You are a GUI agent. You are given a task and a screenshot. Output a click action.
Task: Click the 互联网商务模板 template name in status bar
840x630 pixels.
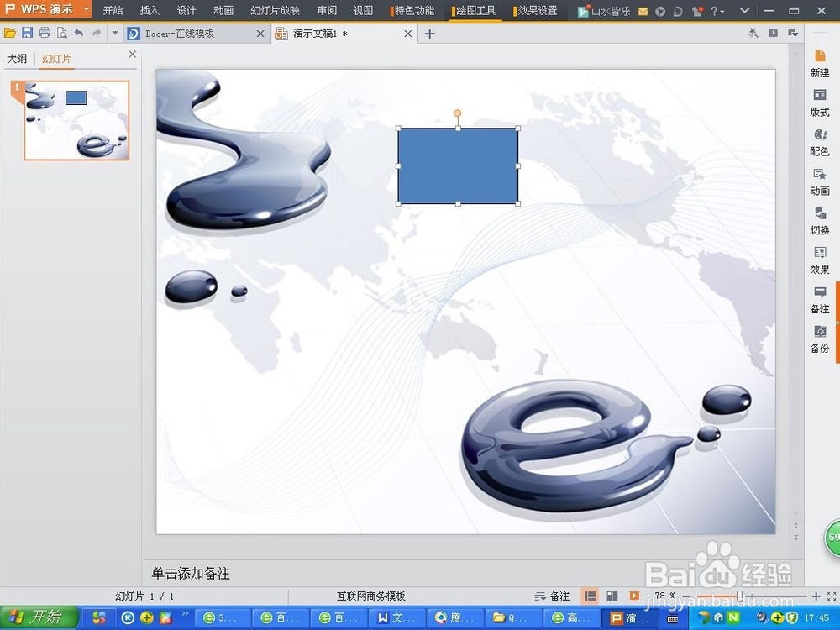[371, 596]
